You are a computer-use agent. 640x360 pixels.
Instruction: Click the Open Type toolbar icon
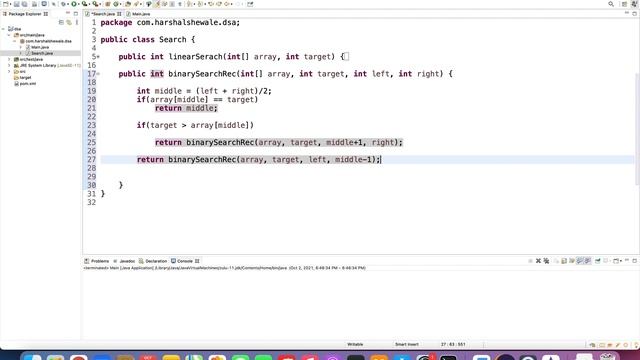[128, 4]
